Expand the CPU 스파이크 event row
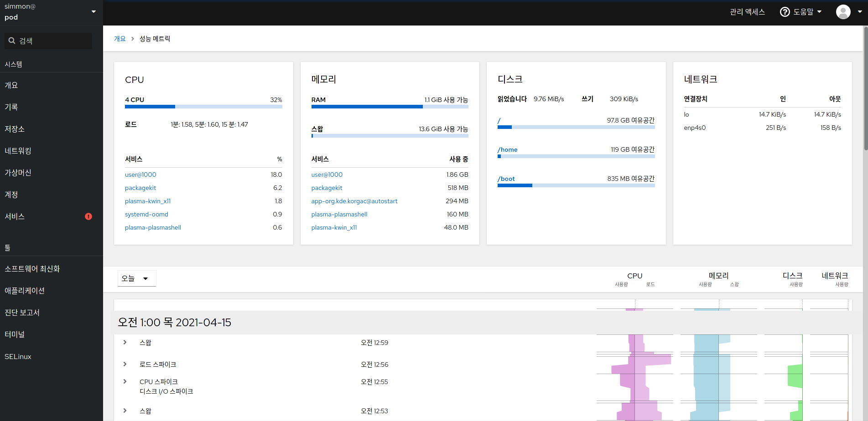 click(125, 381)
